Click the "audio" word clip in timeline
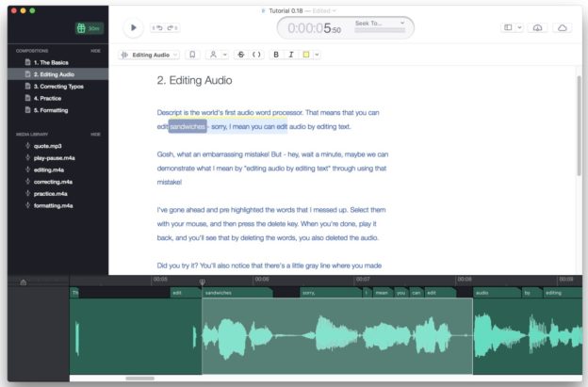 click(497, 293)
